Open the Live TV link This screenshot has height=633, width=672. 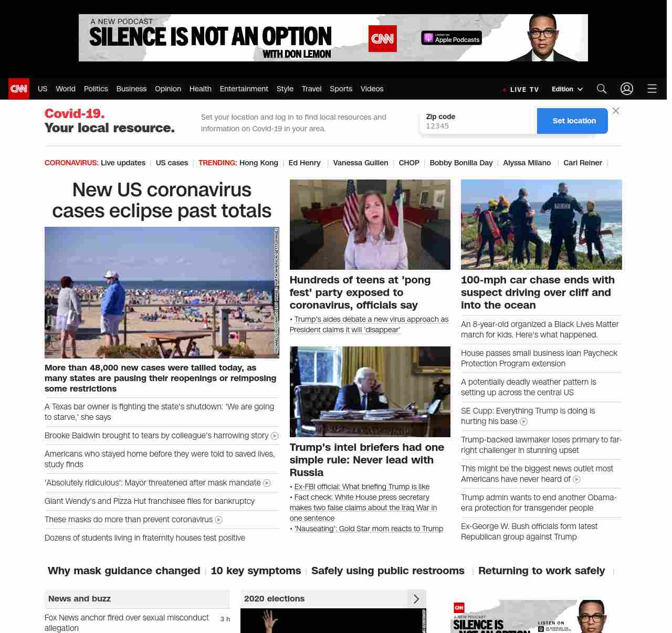[521, 89]
